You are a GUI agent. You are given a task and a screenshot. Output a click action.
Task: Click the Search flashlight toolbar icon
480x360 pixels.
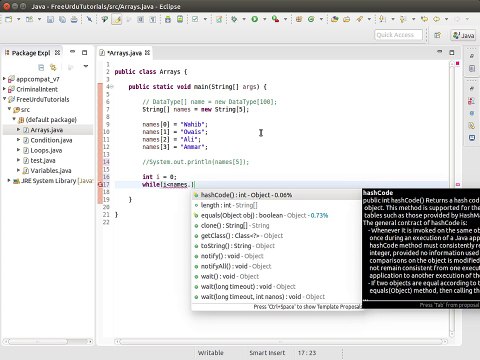(359, 19)
